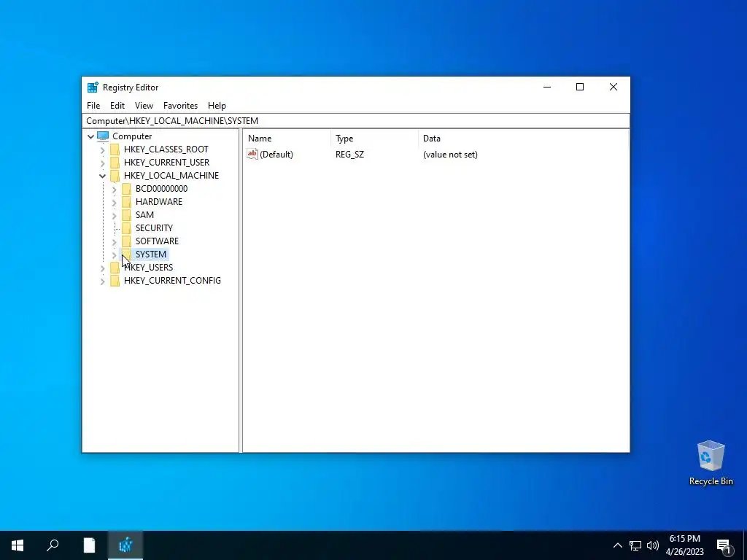Image resolution: width=747 pixels, height=560 pixels.
Task: Open the Recycle Bin desktop icon
Action: (x=711, y=463)
